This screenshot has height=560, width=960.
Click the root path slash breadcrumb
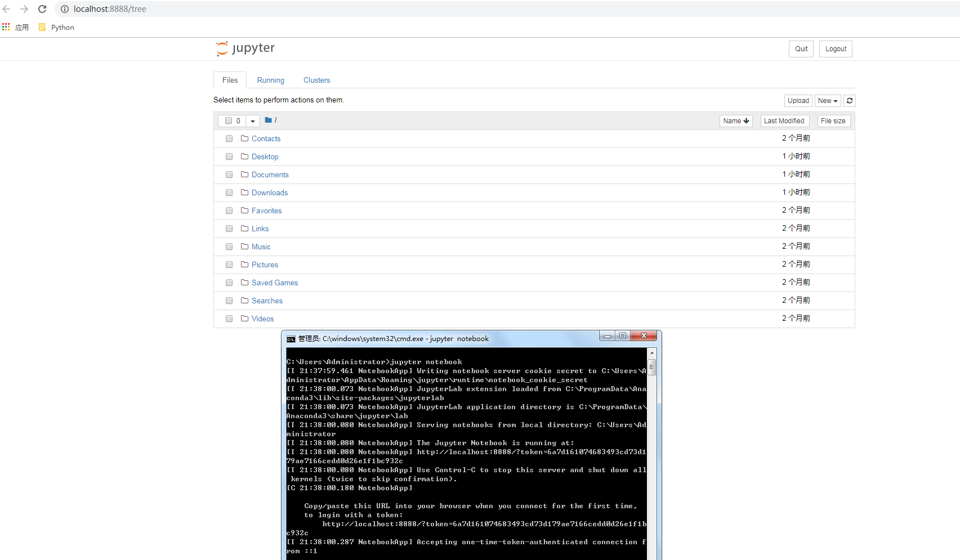[x=275, y=120]
